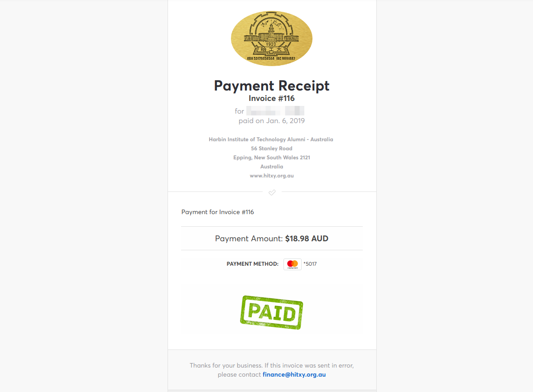Click the Payment Amount label text
This screenshot has height=392, width=533.
click(x=249, y=239)
